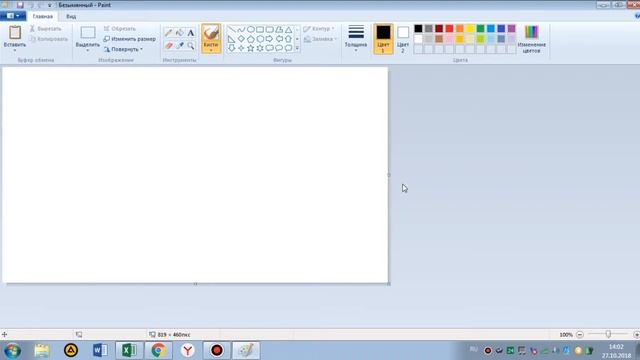Screen dimensions: 640x360
Task: Pick the orange color swatch
Action: pyautogui.click(x=460, y=28)
